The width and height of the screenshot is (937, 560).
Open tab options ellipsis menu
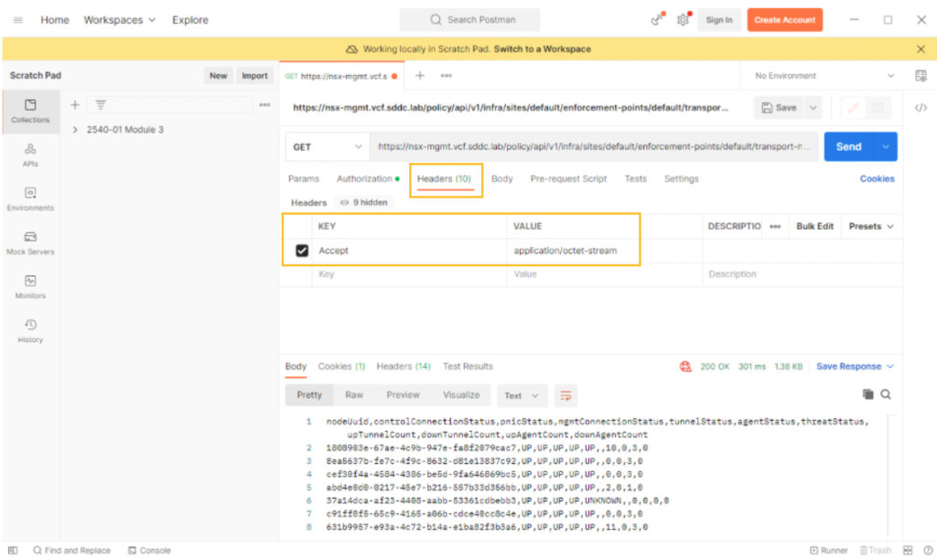tap(447, 76)
